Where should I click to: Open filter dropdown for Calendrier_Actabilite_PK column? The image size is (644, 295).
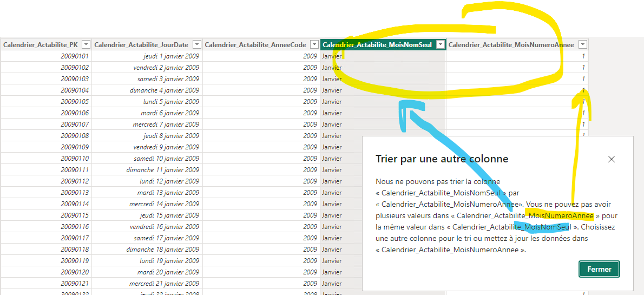pos(86,44)
